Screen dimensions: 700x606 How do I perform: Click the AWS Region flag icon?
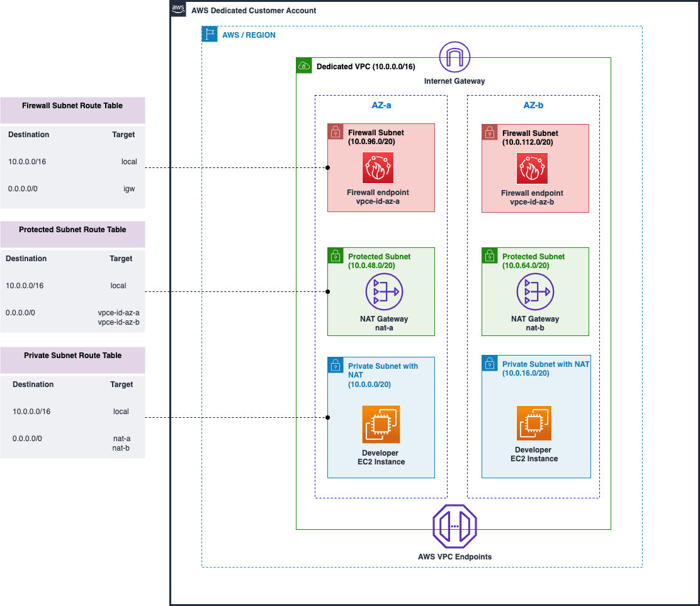(x=208, y=34)
